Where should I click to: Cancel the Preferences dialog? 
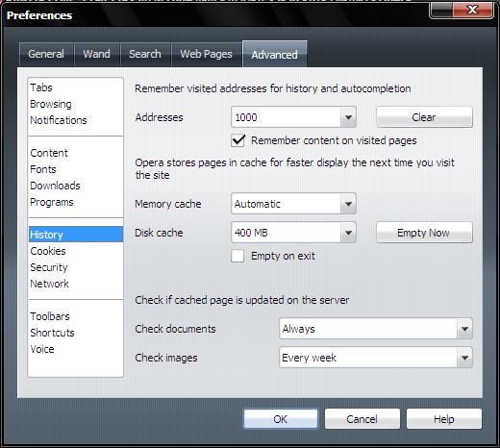tap(362, 419)
